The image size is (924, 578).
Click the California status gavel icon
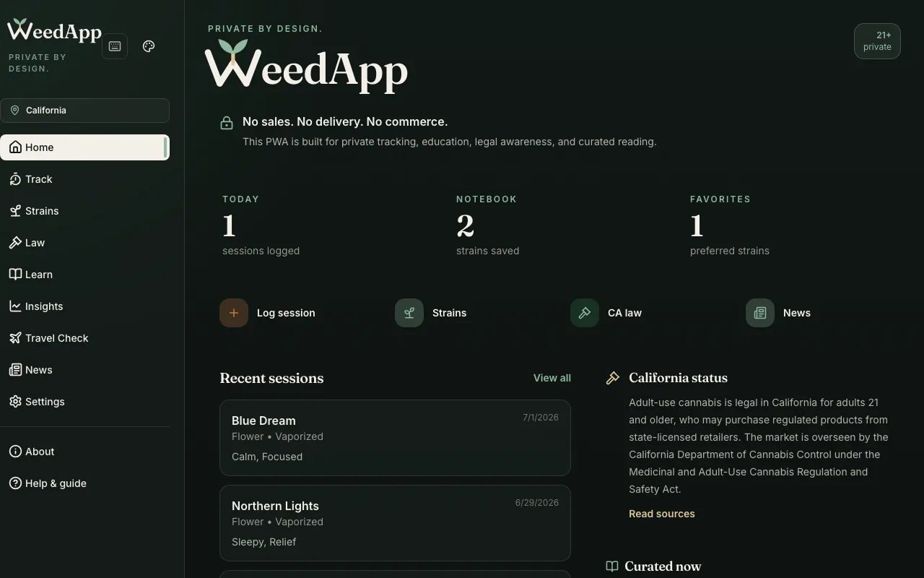point(613,378)
